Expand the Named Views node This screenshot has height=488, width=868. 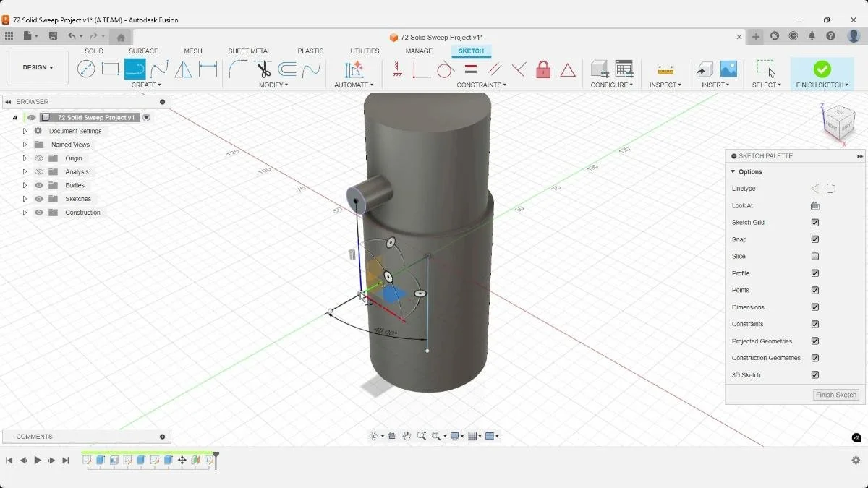(25, 145)
